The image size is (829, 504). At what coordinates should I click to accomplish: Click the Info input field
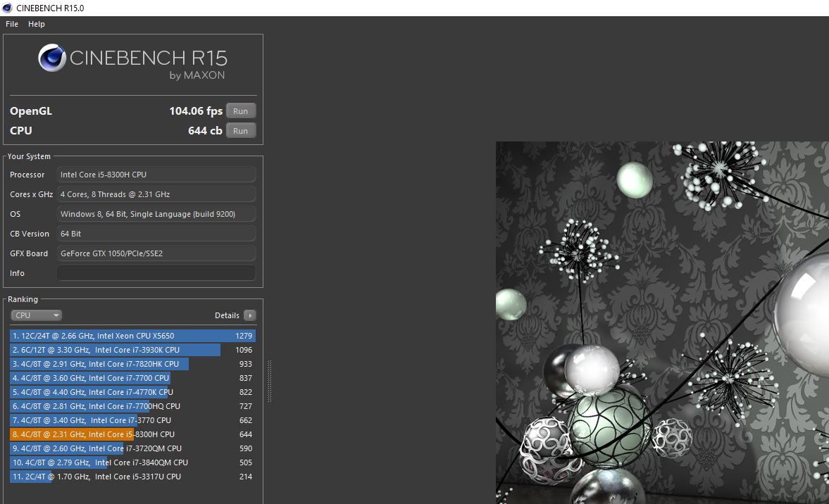(156, 273)
